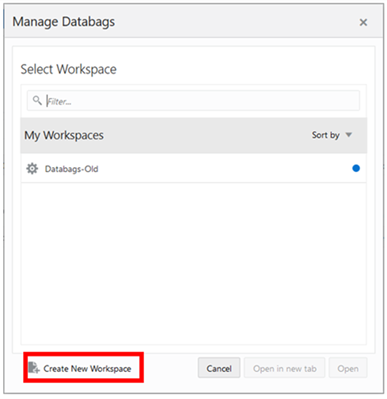
Task: Select the Databags-Old workspace row
Action: pos(194,168)
